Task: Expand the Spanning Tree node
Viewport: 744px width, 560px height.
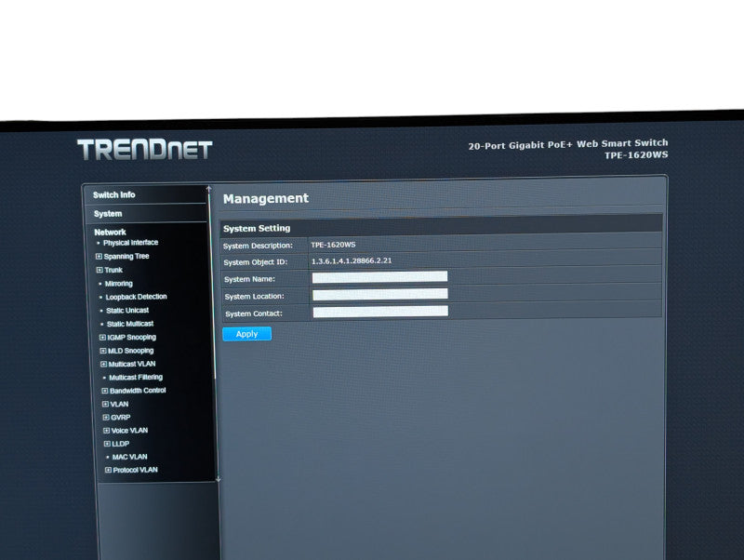Action: click(x=99, y=256)
